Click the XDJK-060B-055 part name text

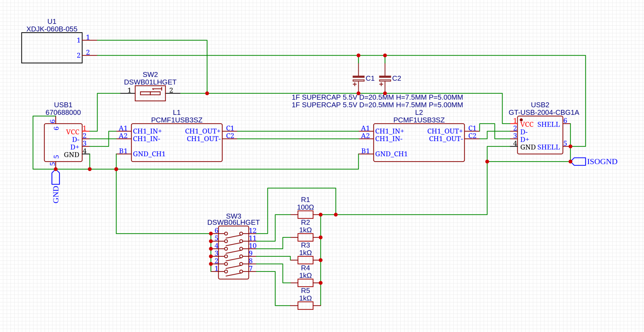(x=52, y=29)
